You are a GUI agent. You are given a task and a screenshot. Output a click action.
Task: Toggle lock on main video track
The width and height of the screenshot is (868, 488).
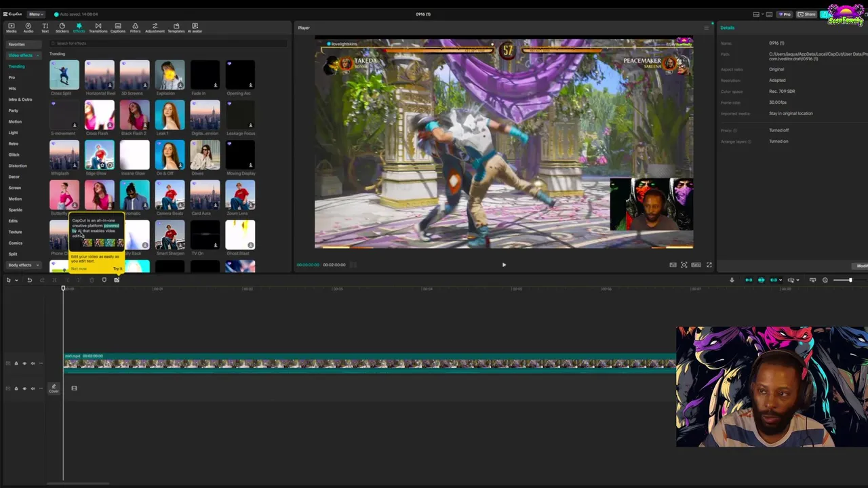point(16,363)
